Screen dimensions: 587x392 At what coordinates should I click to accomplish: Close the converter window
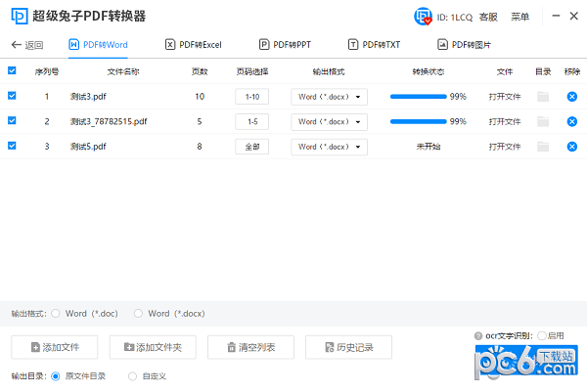click(x=574, y=16)
